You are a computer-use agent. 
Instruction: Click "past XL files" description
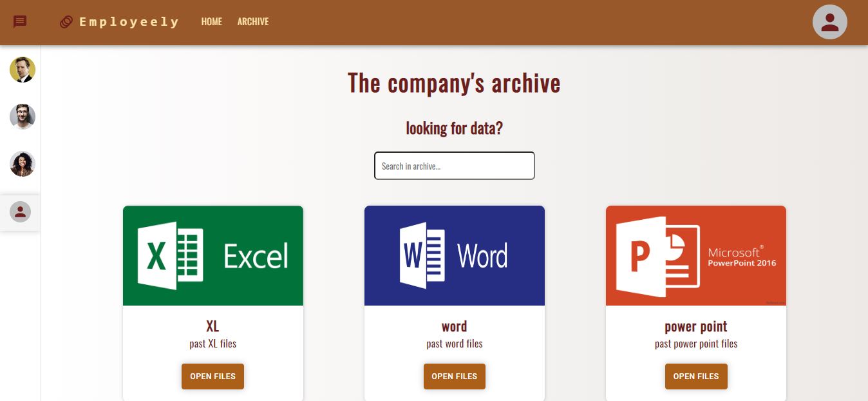[213, 344]
